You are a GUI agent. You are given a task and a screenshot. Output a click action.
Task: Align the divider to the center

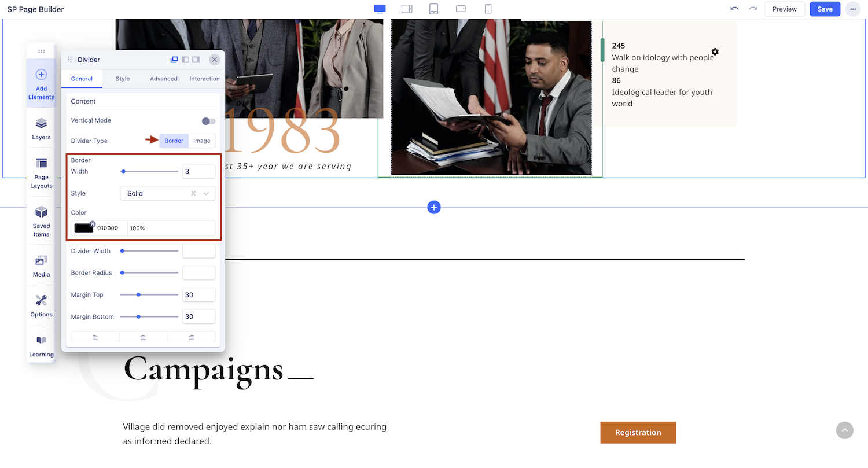143,337
